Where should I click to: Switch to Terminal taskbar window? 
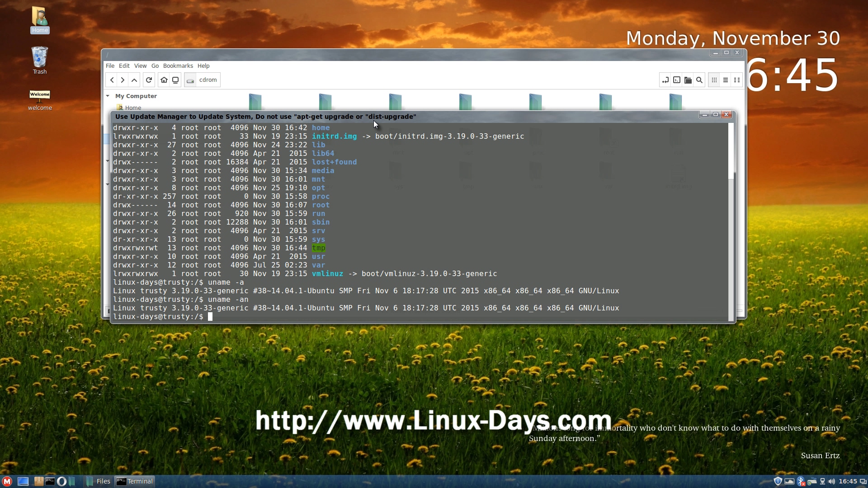coord(135,482)
